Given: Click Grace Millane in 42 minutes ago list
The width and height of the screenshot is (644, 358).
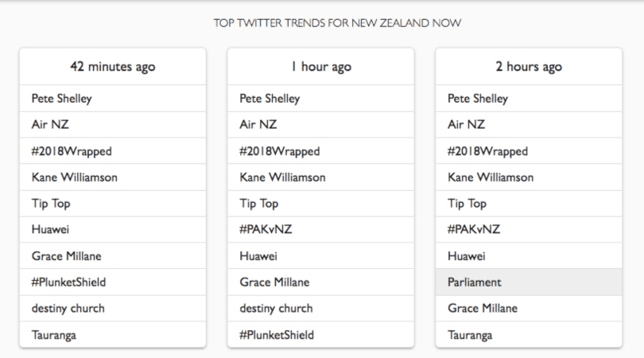Looking at the screenshot, I should (67, 256).
